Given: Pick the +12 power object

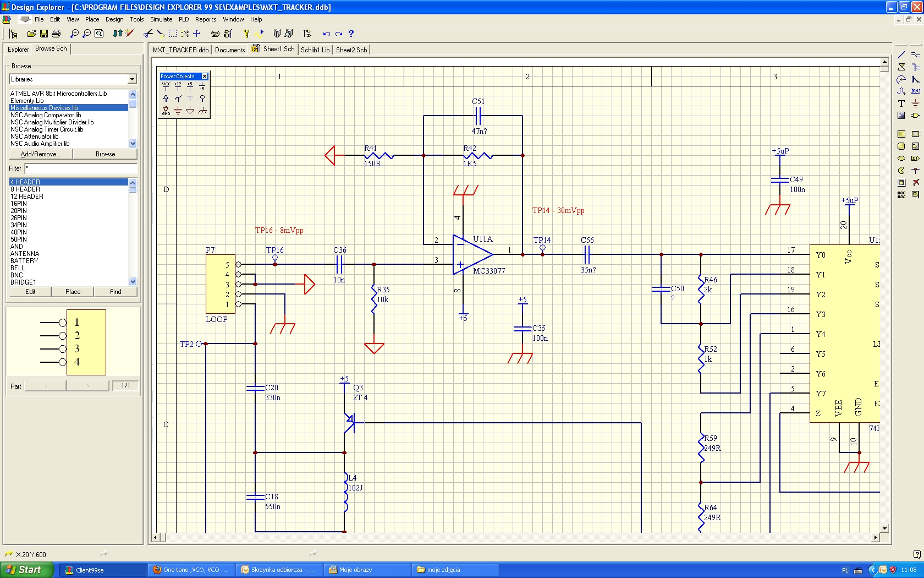Looking at the screenshot, I should (x=178, y=86).
